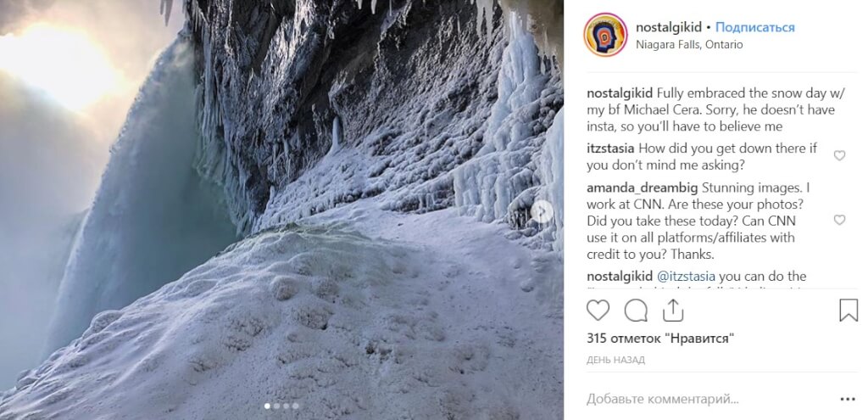Like the post with the heart icon
Image resolution: width=868 pixels, height=420 pixels.
tap(598, 311)
